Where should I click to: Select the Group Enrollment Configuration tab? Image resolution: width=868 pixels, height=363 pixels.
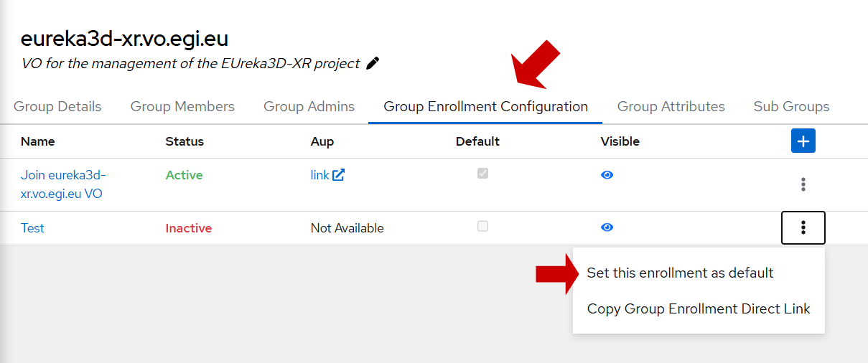pos(485,107)
